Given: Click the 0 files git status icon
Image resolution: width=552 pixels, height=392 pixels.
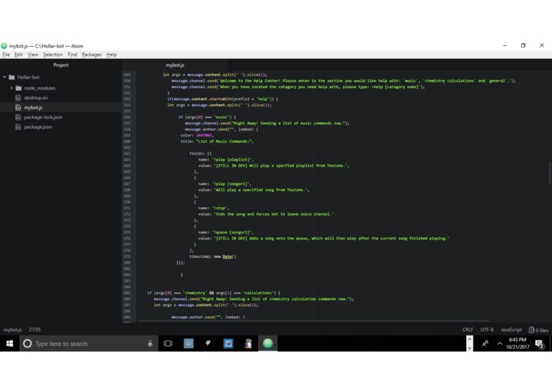Looking at the screenshot, I should 538,330.
